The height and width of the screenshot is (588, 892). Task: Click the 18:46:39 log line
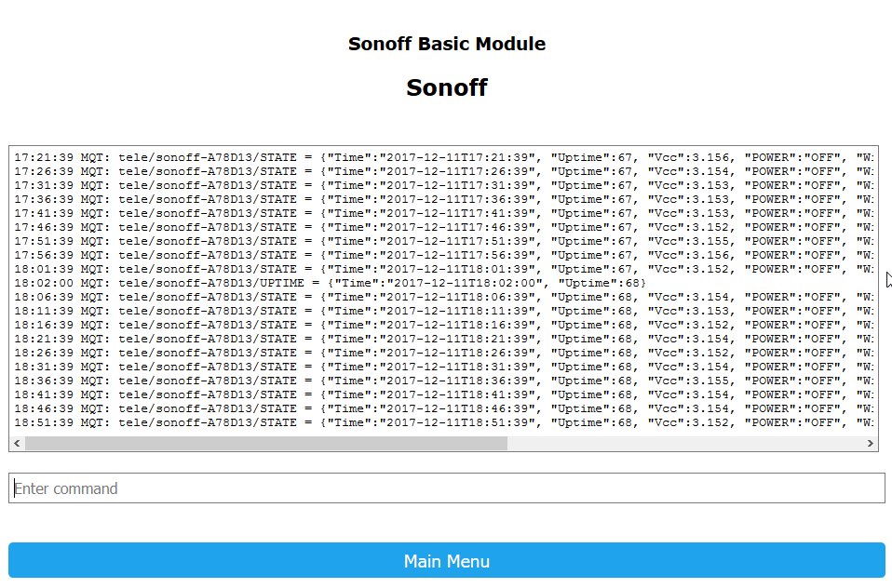[x=444, y=408]
